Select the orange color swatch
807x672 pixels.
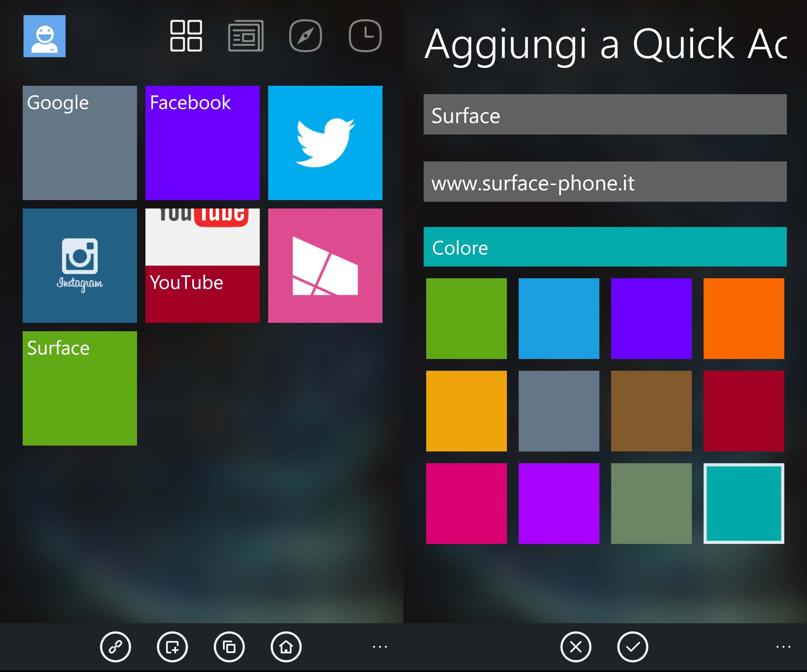pyautogui.click(x=744, y=319)
